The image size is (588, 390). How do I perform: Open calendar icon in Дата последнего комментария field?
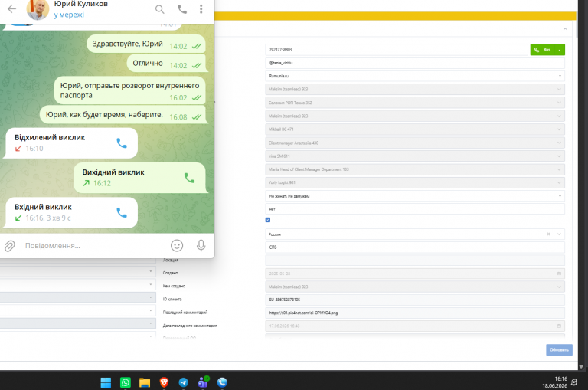pos(559,326)
